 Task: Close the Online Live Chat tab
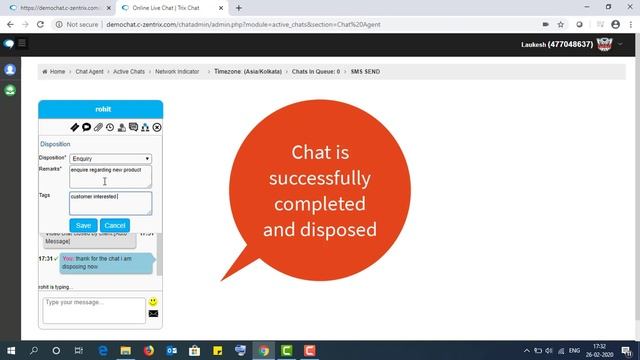click(x=221, y=8)
